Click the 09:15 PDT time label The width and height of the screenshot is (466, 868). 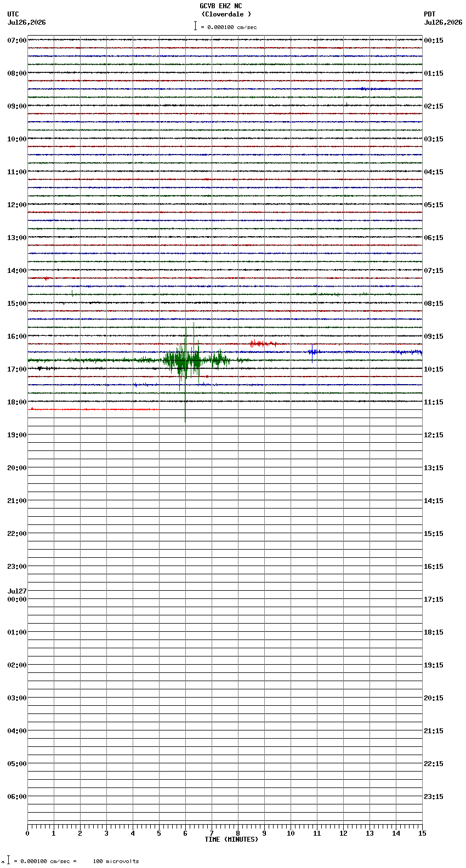pos(434,336)
